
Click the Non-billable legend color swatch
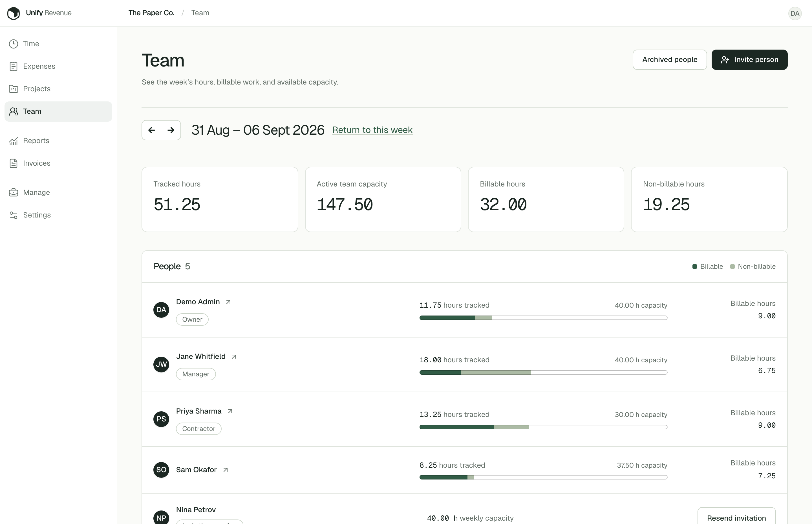click(x=732, y=267)
